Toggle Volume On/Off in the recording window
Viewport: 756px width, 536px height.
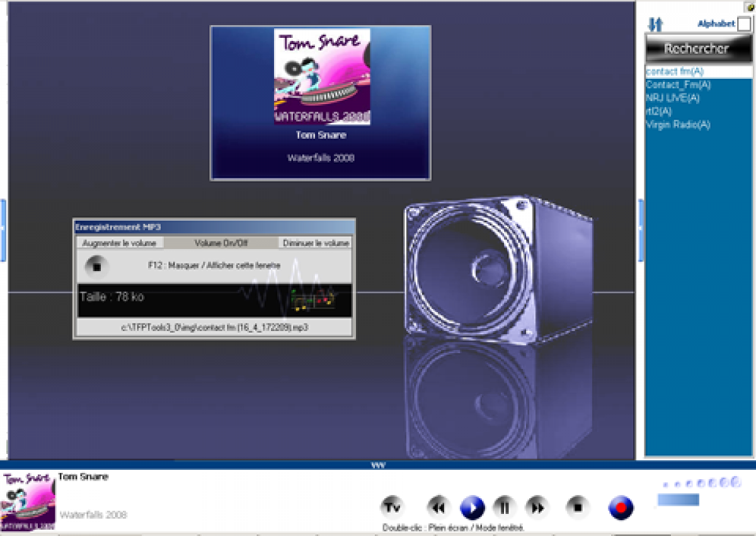point(221,243)
